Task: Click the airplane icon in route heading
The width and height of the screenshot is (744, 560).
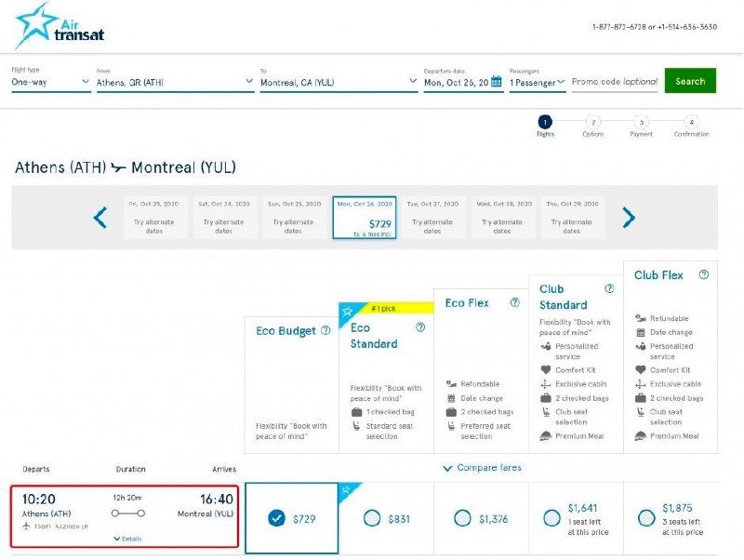Action: pos(119,167)
